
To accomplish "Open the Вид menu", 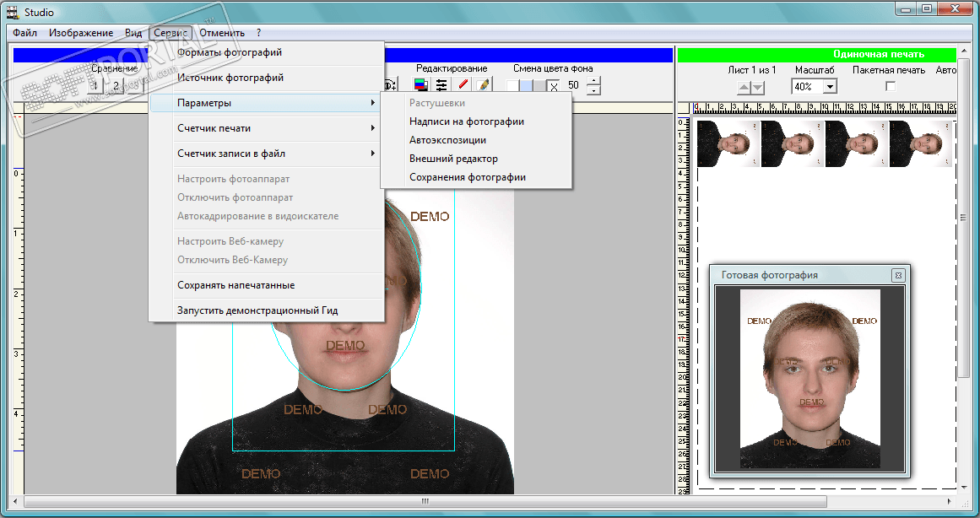I will coord(133,33).
